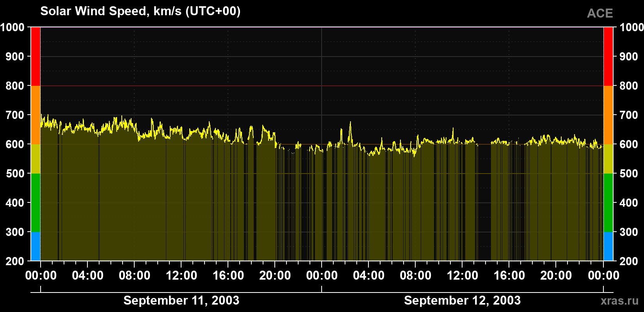The width and height of the screenshot is (644, 312).
Task: Click the 600 value on the left axis
Action: click(15, 144)
